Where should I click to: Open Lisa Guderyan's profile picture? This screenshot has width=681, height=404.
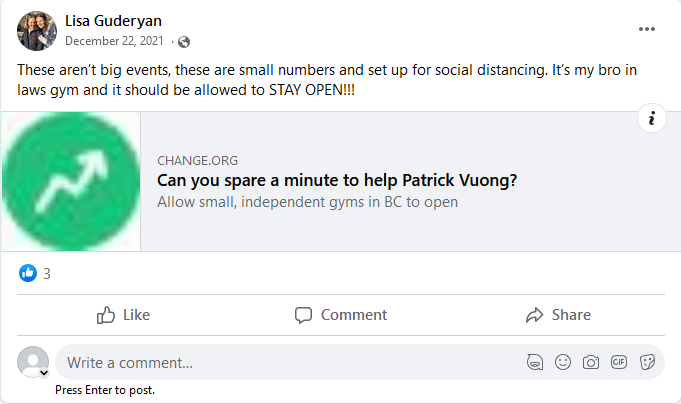point(37,31)
